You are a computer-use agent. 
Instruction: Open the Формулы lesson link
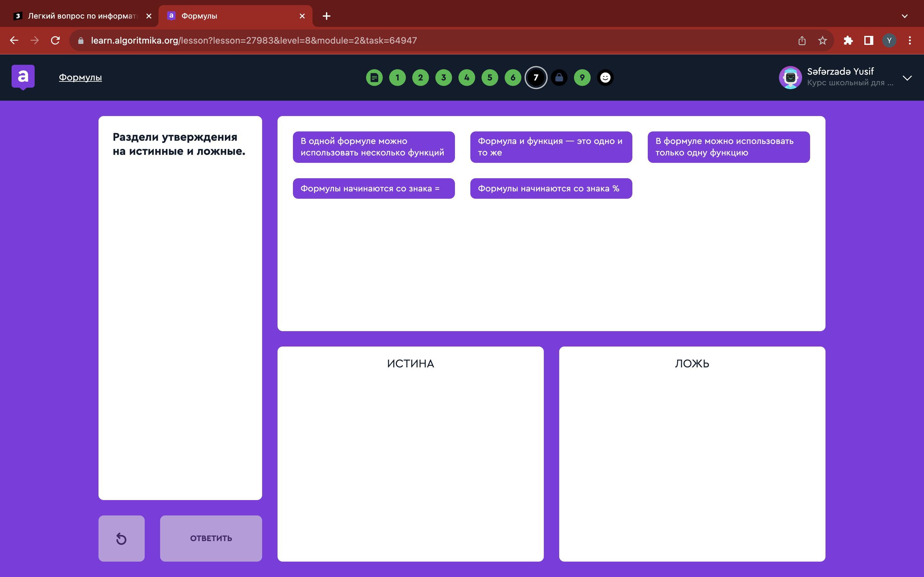(80, 78)
